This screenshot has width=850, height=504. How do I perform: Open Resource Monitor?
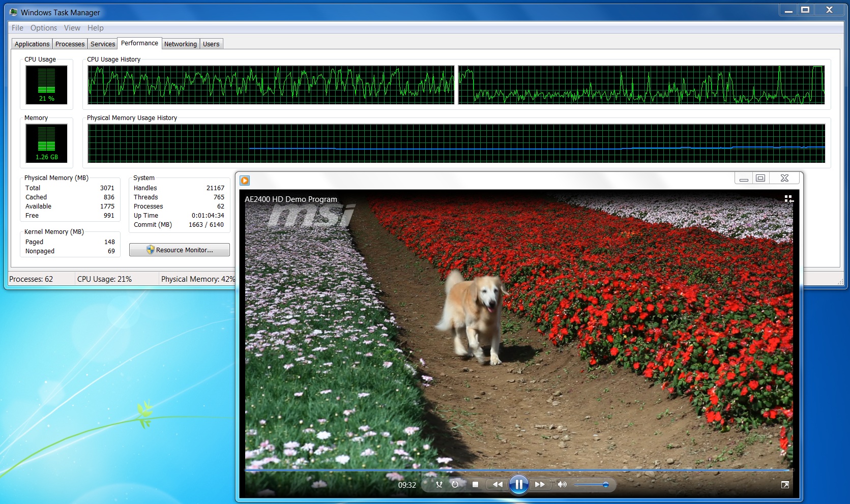coord(179,250)
